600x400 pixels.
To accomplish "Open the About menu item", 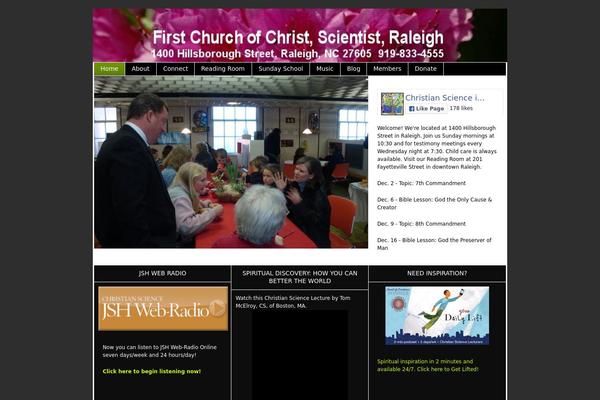I will coord(140,69).
